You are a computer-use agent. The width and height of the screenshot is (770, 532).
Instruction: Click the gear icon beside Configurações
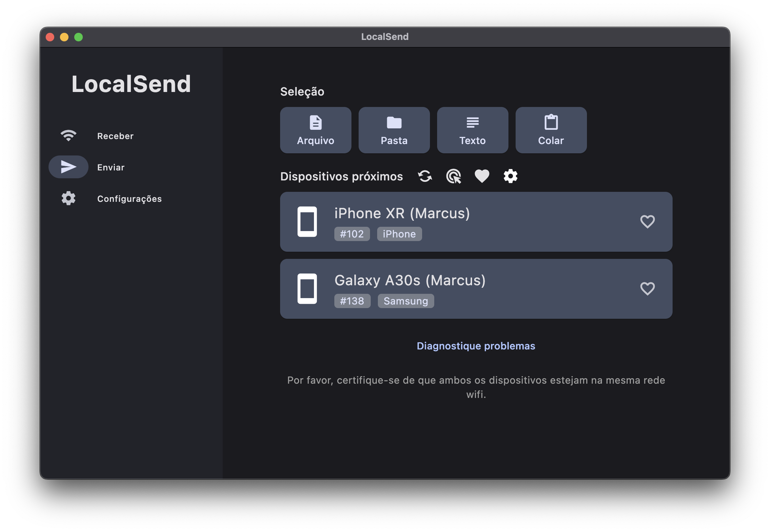pyautogui.click(x=69, y=199)
